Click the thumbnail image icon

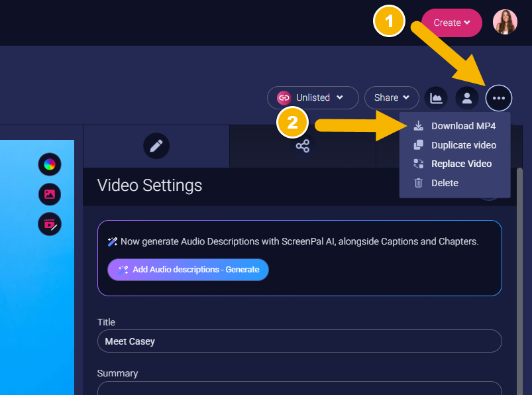tap(50, 194)
